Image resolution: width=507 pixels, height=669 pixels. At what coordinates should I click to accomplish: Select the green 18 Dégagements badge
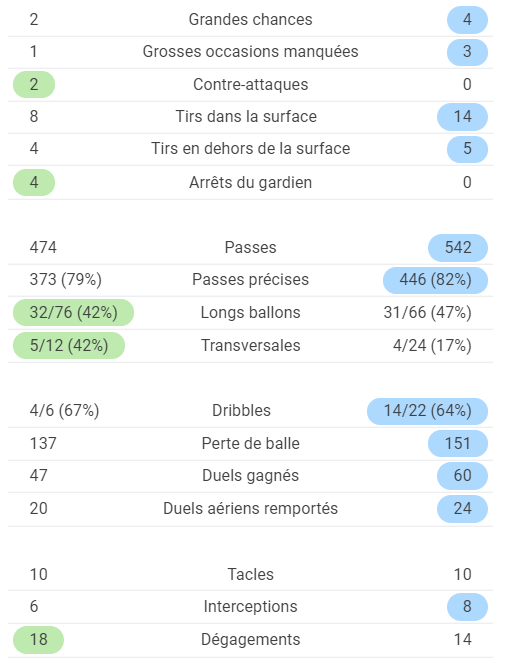(38, 640)
